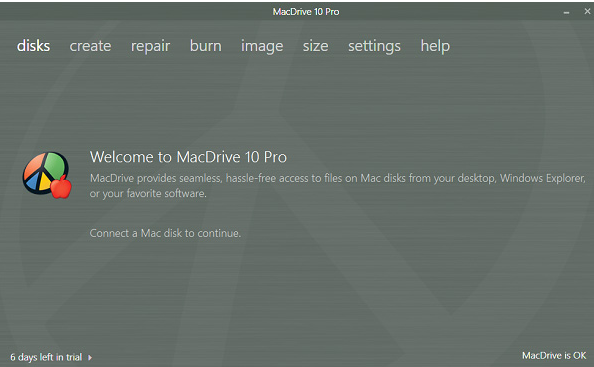Click the MacDrive peace-sign apple logo
The height and width of the screenshot is (367, 594).
47,175
